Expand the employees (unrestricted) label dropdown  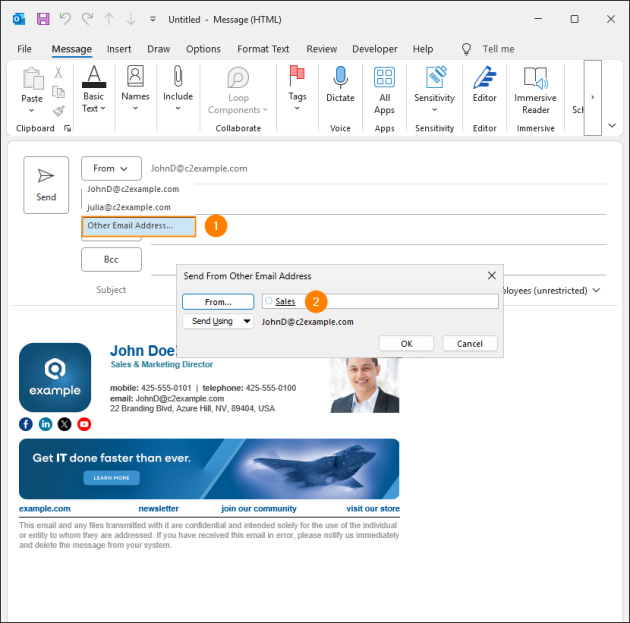(x=596, y=290)
